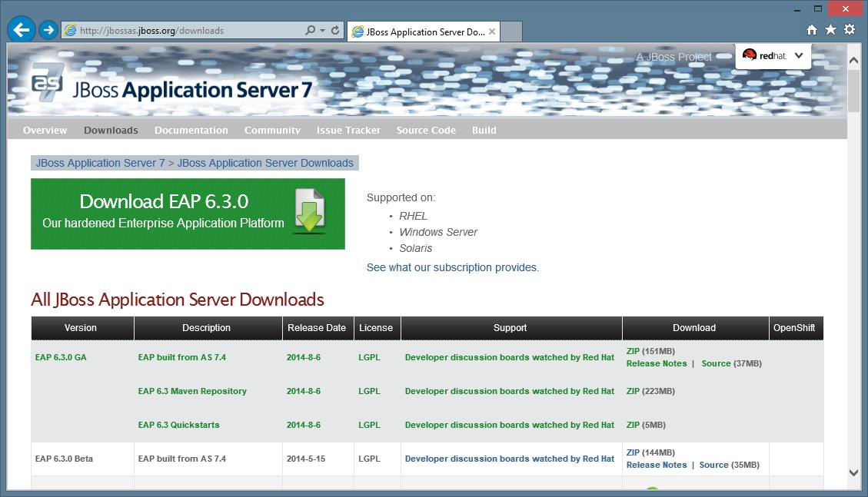Open the Tools gear icon

tap(850, 30)
